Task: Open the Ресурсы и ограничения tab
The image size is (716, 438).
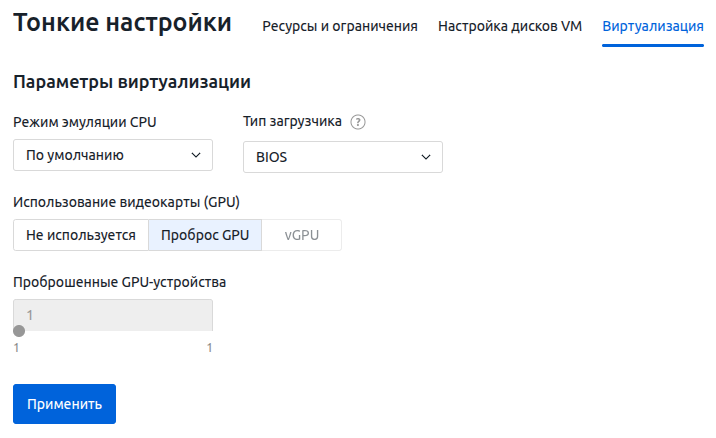Action: point(340,26)
